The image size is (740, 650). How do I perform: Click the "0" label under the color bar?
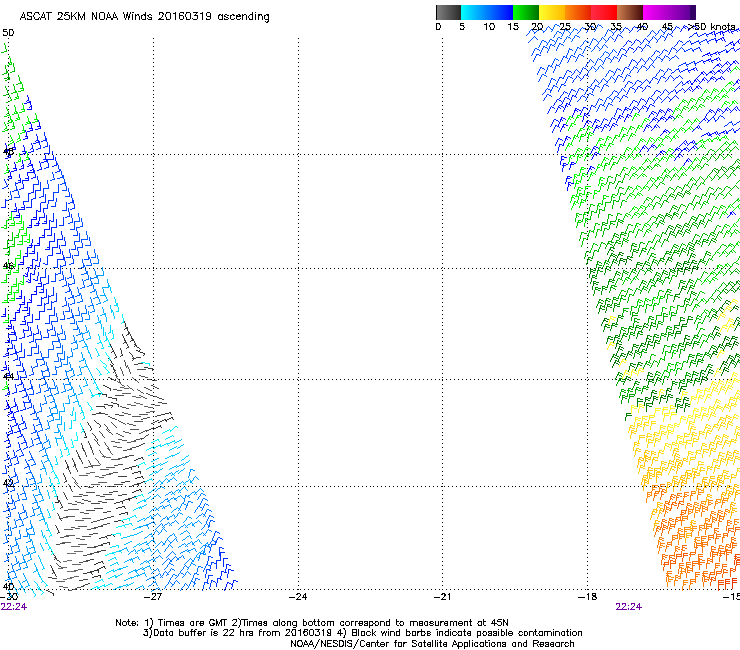(x=438, y=27)
